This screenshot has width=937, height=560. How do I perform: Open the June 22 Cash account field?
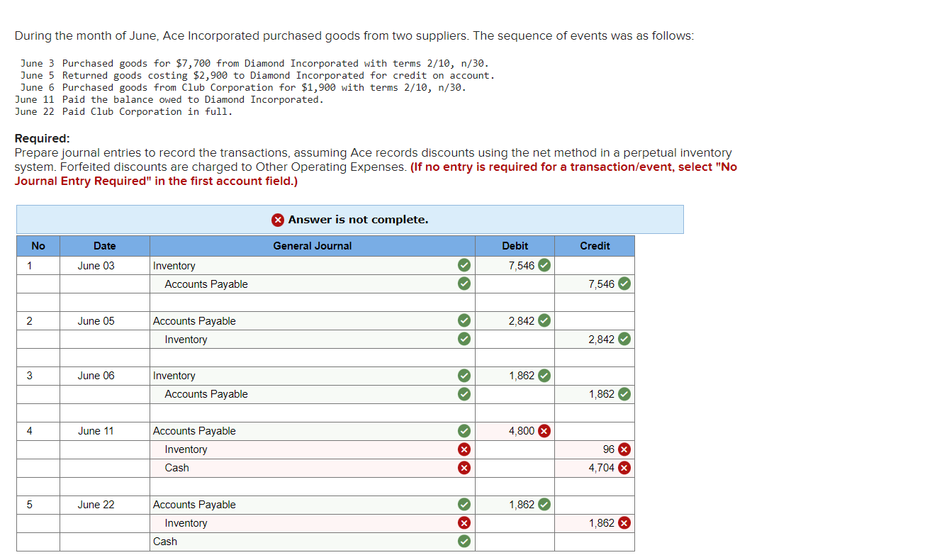(x=312, y=541)
